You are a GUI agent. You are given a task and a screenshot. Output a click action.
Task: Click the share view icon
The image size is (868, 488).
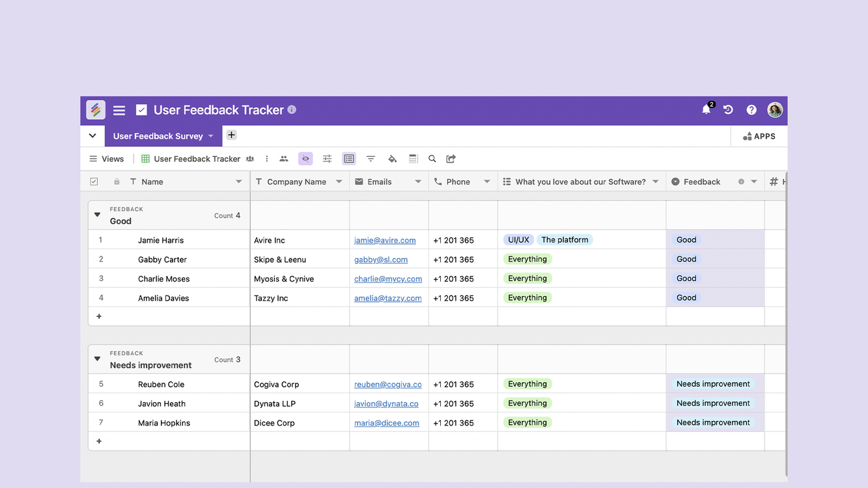[x=451, y=159]
